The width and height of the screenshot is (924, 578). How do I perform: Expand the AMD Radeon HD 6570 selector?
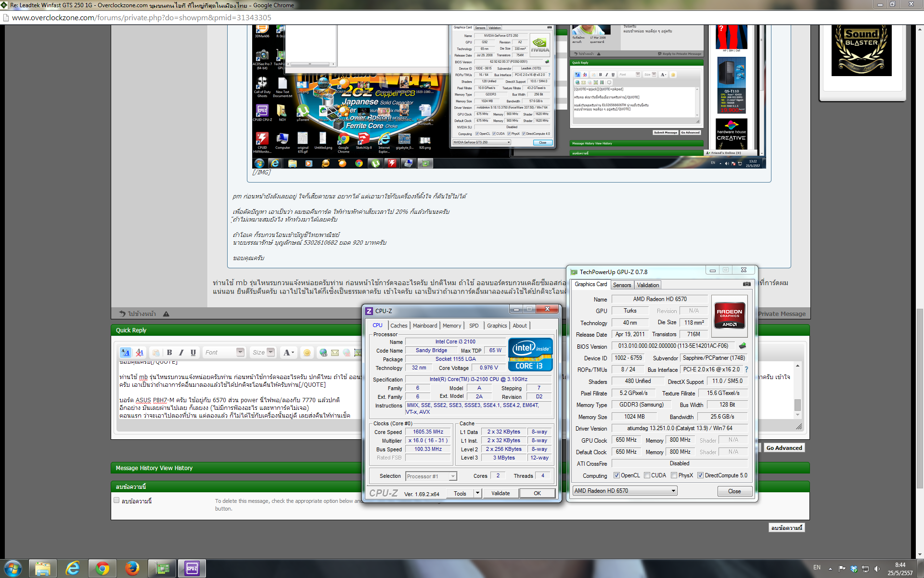click(673, 491)
